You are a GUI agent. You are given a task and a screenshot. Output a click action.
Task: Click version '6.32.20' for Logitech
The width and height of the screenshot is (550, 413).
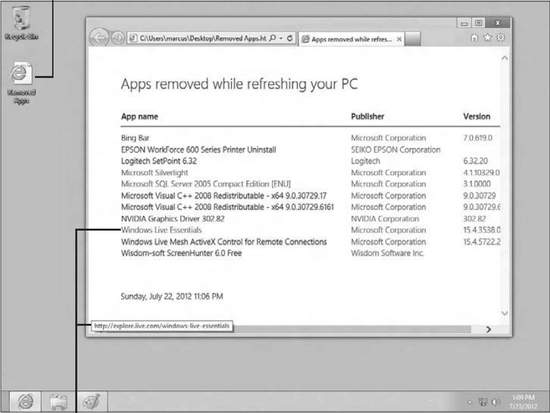click(476, 161)
